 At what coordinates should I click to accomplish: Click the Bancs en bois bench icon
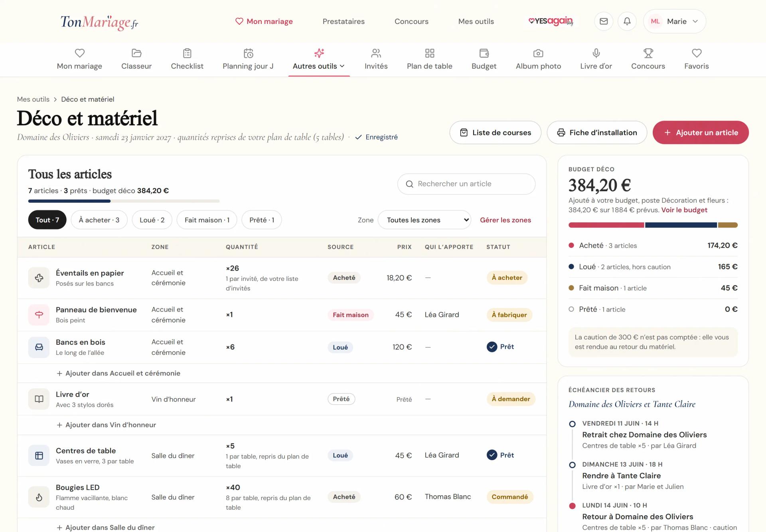[x=39, y=347]
